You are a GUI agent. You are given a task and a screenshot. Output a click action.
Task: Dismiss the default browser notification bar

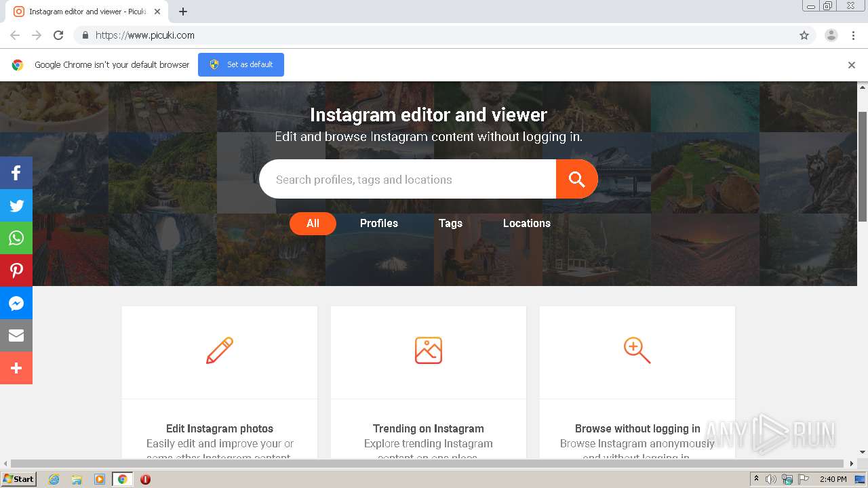click(x=852, y=65)
